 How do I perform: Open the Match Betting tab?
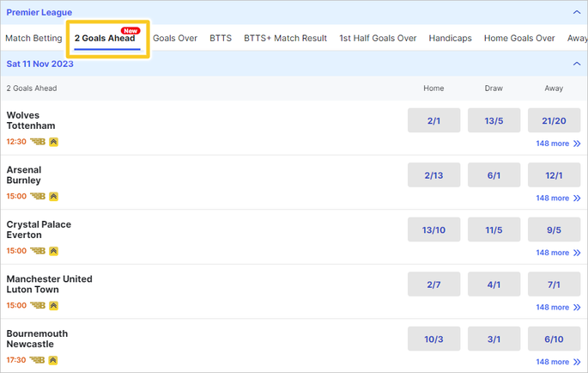[33, 39]
